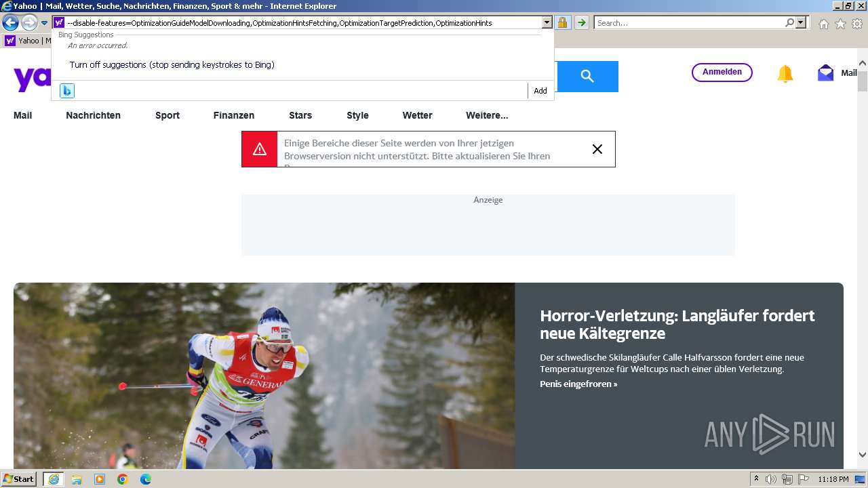This screenshot has height=488, width=868.
Task: Click into the address bar URL text
Action: click(x=279, y=23)
